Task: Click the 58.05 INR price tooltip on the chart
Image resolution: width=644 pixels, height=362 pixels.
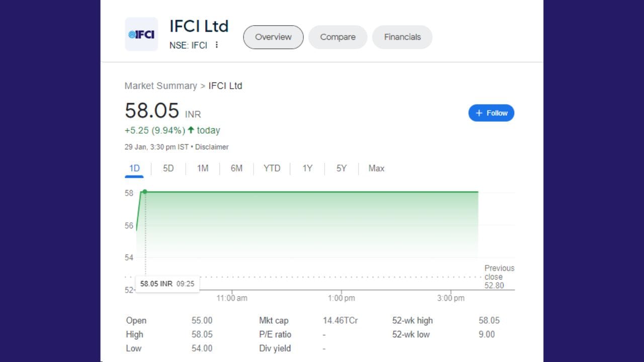Action: coord(167,284)
